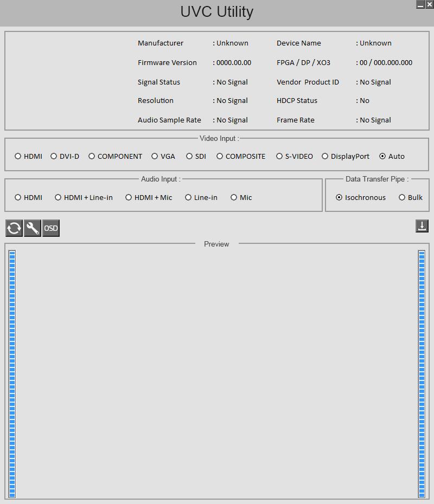Choose COMPOSITE video input
434x504 pixels.
click(x=241, y=156)
